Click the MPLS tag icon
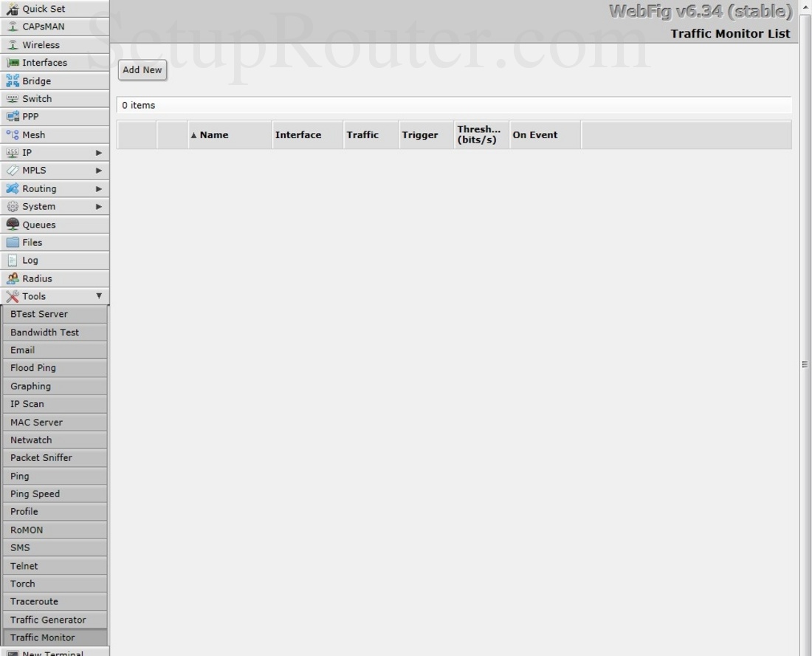 [13, 170]
